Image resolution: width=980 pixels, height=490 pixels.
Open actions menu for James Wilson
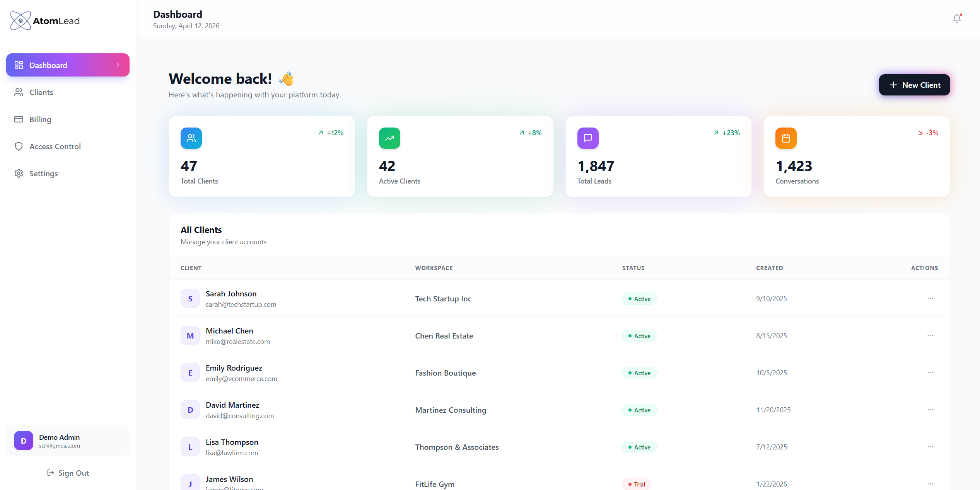[930, 484]
